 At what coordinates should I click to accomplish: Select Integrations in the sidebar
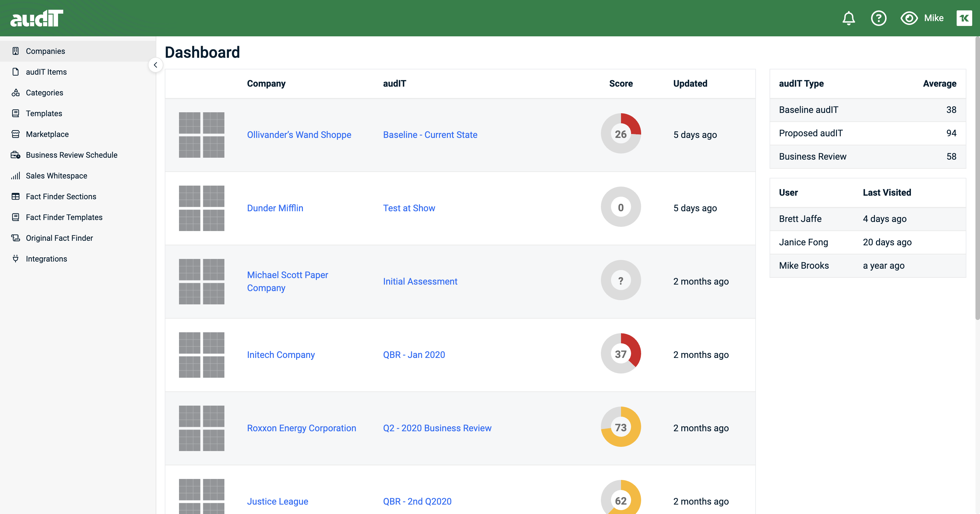[x=78, y=259]
